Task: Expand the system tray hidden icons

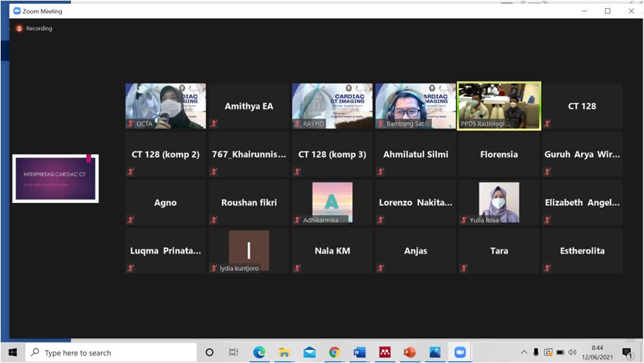Action: tap(524, 353)
